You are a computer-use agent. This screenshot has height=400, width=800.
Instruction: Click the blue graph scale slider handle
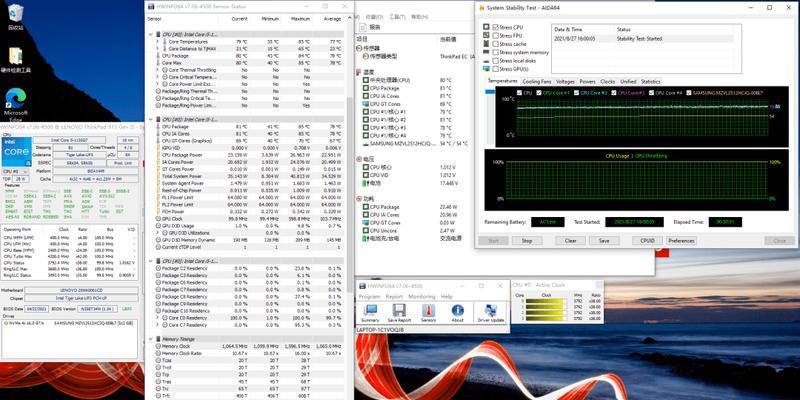489,92
